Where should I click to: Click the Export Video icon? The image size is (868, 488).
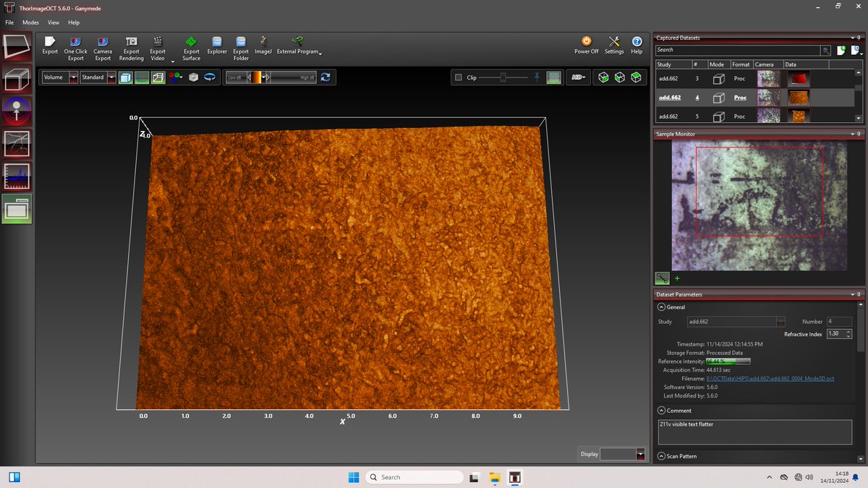(157, 42)
